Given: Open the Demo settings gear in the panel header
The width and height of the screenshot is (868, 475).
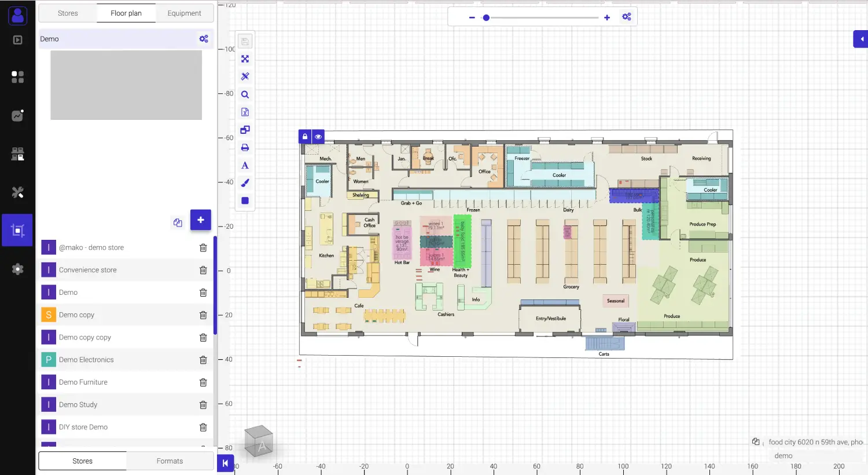Looking at the screenshot, I should pyautogui.click(x=204, y=38).
